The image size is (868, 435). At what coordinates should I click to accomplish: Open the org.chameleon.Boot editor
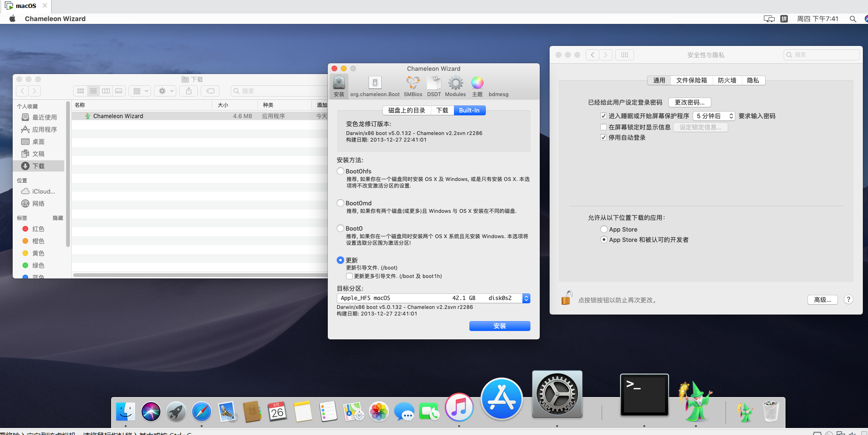374,86
